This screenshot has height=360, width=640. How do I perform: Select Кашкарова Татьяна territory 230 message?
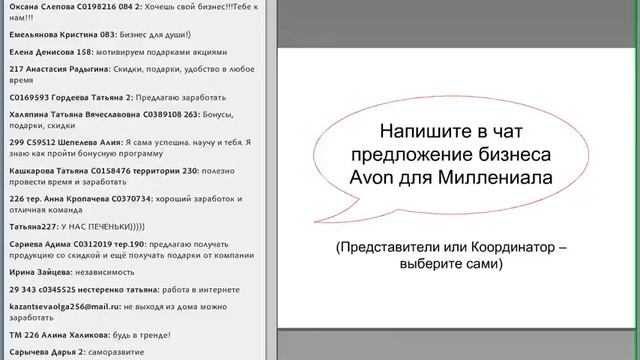(122, 176)
